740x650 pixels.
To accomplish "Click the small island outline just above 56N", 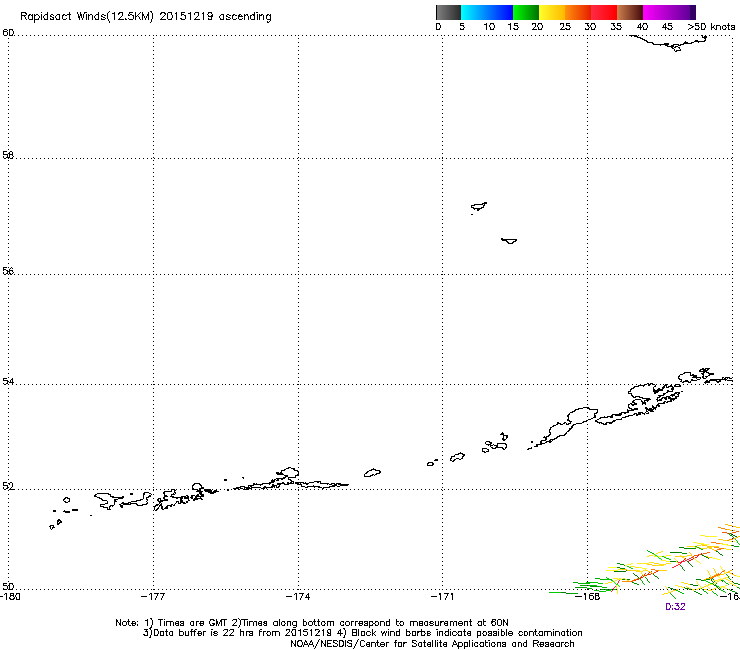I will tap(509, 241).
